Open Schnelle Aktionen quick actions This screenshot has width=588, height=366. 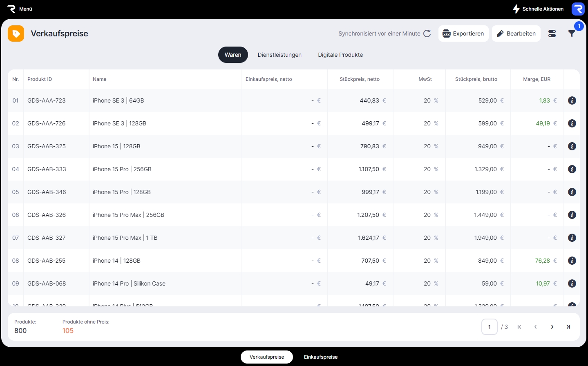pyautogui.click(x=538, y=9)
